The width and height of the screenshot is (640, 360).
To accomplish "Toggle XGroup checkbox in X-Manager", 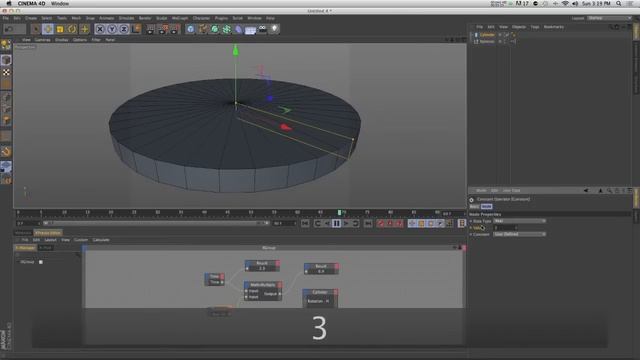I will 41,262.
